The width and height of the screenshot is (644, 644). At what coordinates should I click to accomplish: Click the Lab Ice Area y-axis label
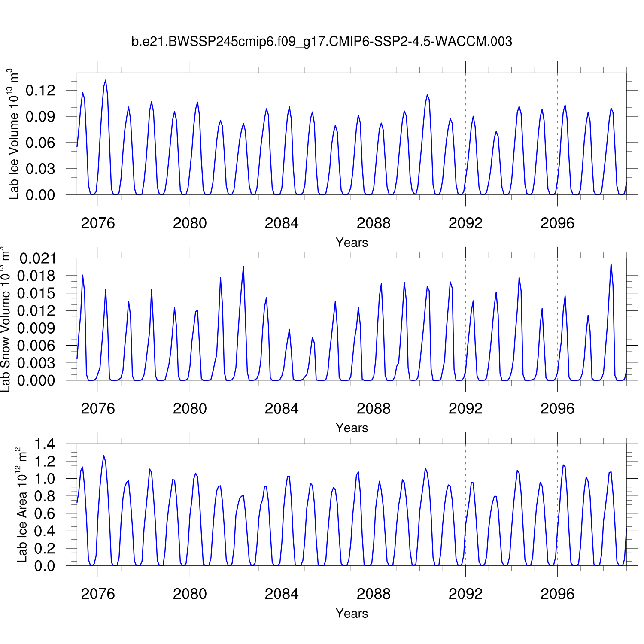pyautogui.click(x=22, y=505)
